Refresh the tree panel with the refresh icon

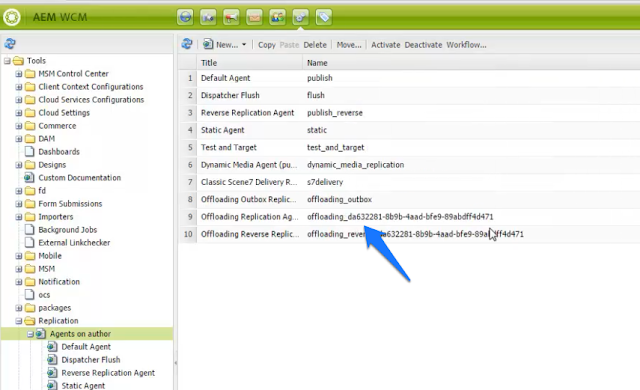click(10, 44)
